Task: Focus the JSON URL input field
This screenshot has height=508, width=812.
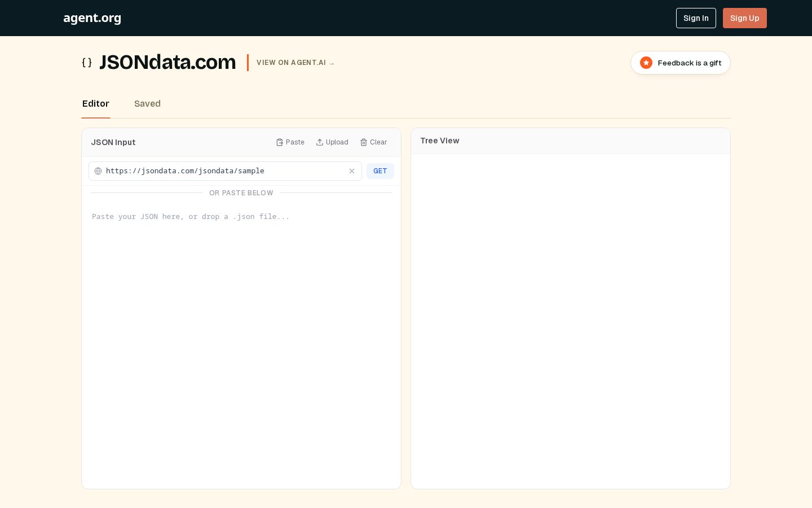Action: [x=225, y=171]
